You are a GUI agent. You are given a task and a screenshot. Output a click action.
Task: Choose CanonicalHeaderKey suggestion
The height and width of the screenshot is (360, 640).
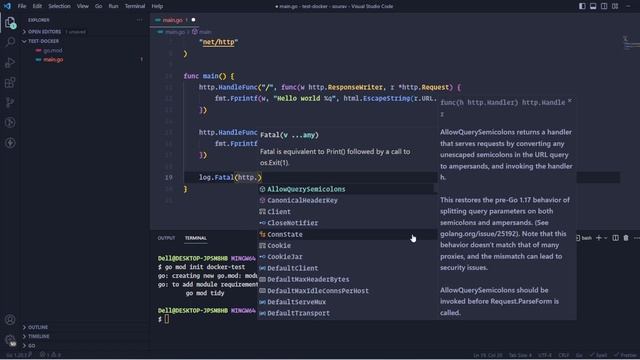pos(347,200)
